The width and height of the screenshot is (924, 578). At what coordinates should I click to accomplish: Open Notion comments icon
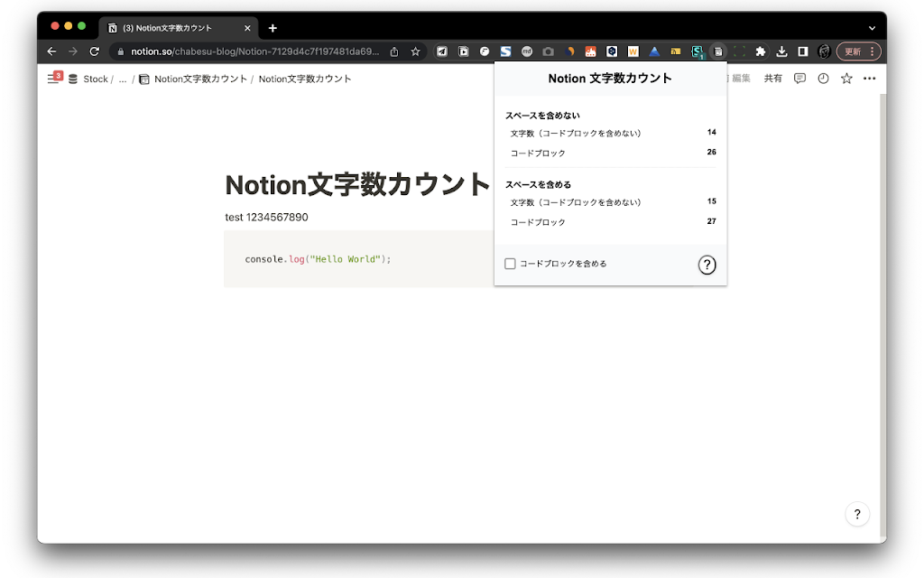point(799,78)
